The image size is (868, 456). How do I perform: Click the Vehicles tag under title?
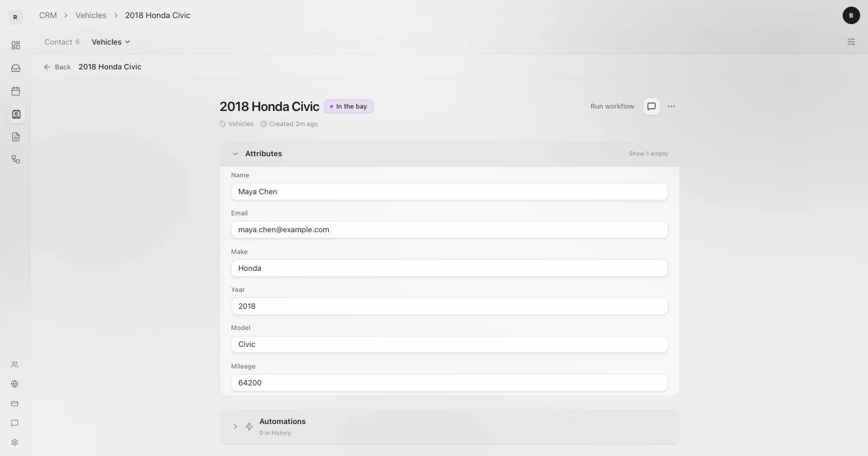(x=236, y=124)
